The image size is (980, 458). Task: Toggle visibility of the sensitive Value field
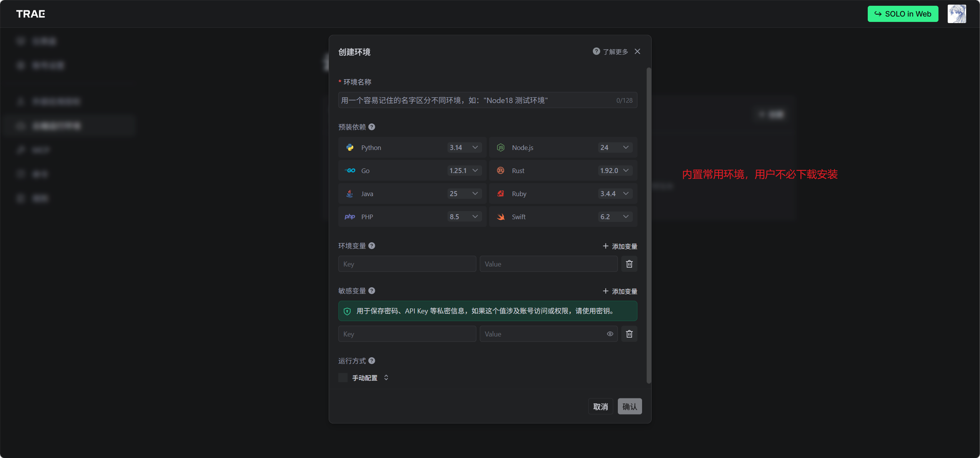click(610, 334)
